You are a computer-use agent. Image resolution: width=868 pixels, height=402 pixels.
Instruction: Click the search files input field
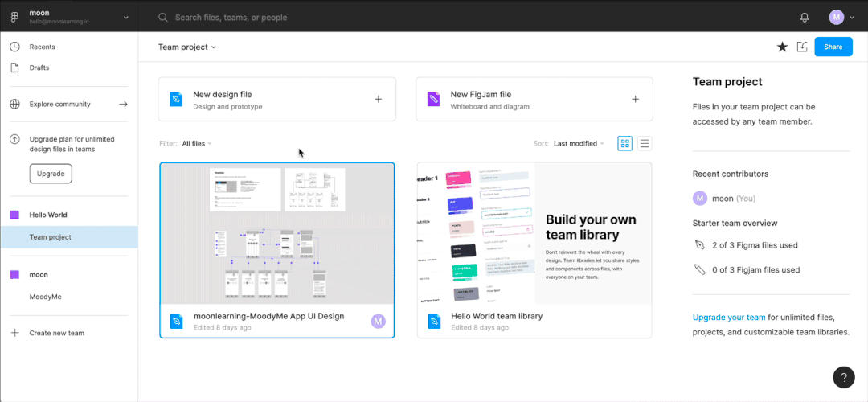click(x=321, y=17)
